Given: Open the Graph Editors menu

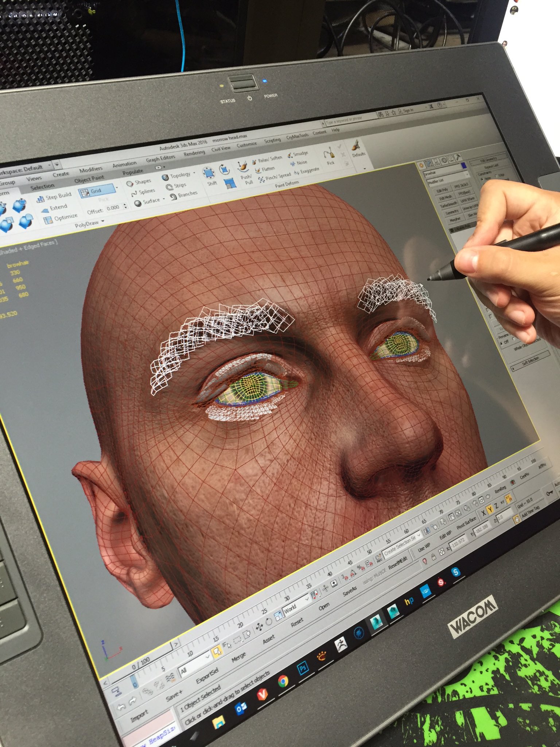Looking at the screenshot, I should coord(160,158).
